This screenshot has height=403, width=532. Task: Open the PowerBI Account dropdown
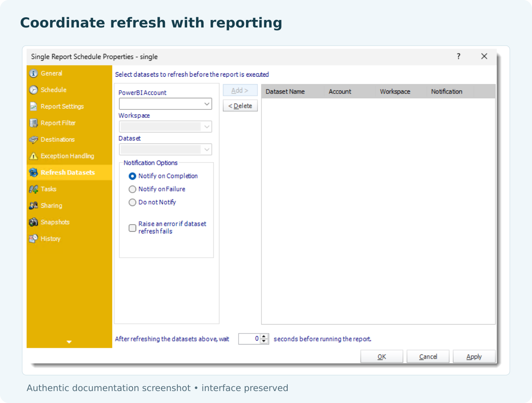click(x=165, y=104)
